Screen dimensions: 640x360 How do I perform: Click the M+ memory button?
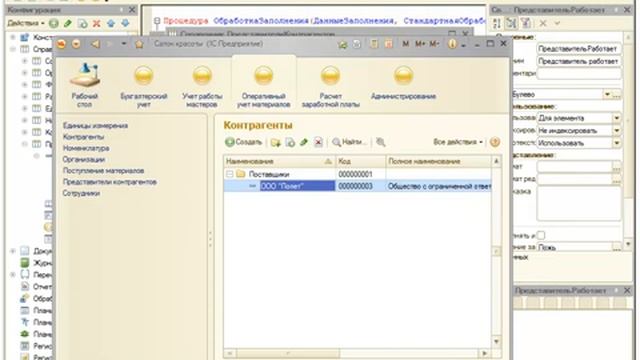(420, 44)
